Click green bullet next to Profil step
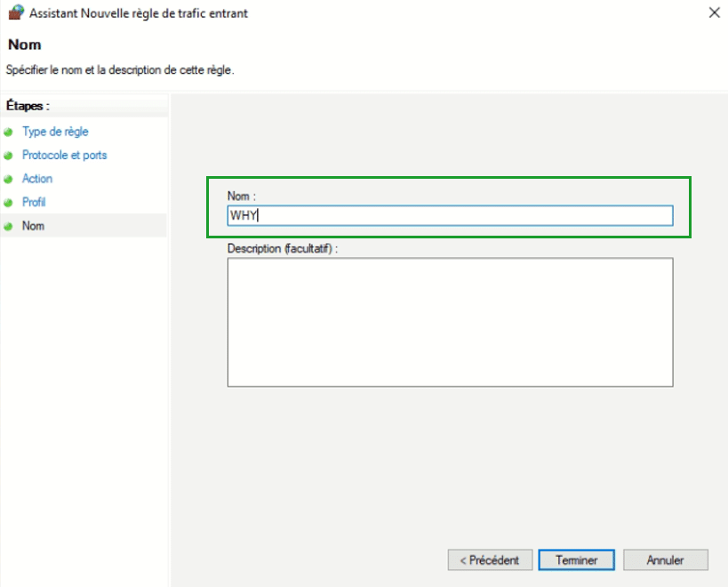 (x=8, y=203)
